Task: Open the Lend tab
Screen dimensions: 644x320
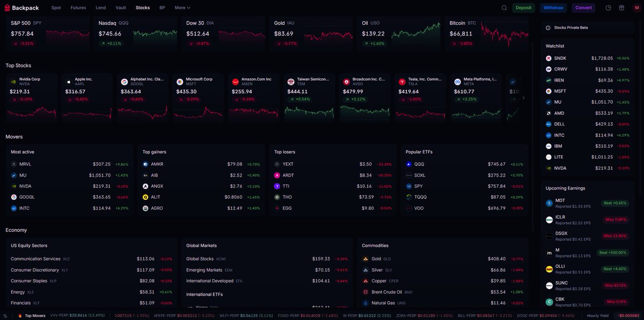Action: coord(101,8)
